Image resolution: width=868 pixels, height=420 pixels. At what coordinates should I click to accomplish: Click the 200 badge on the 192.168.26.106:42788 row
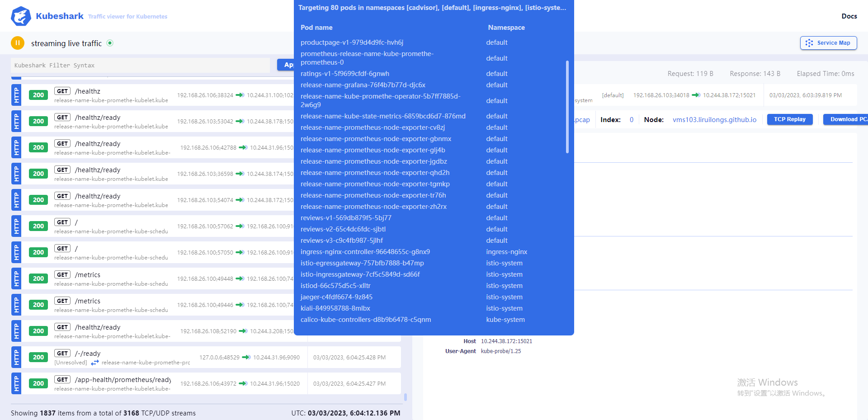point(38,147)
